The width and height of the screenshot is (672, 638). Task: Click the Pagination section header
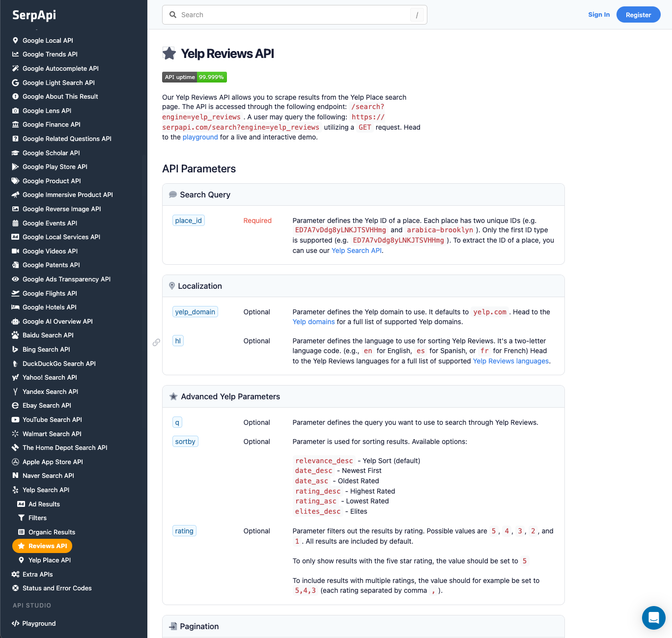point(364,626)
